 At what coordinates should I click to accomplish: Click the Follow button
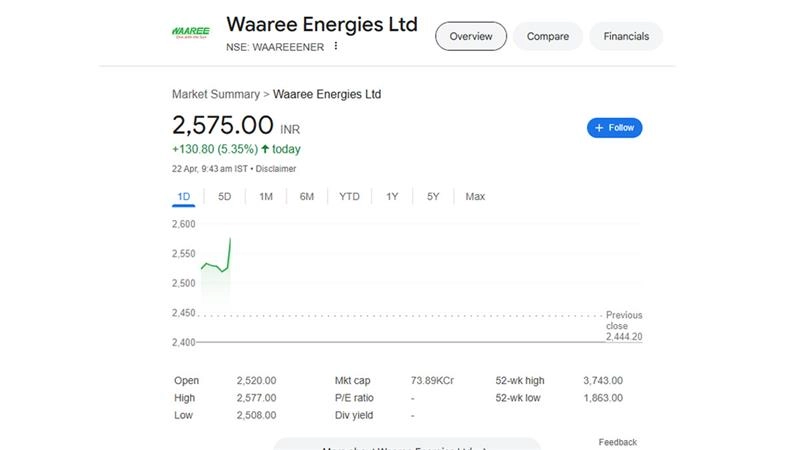pyautogui.click(x=614, y=128)
